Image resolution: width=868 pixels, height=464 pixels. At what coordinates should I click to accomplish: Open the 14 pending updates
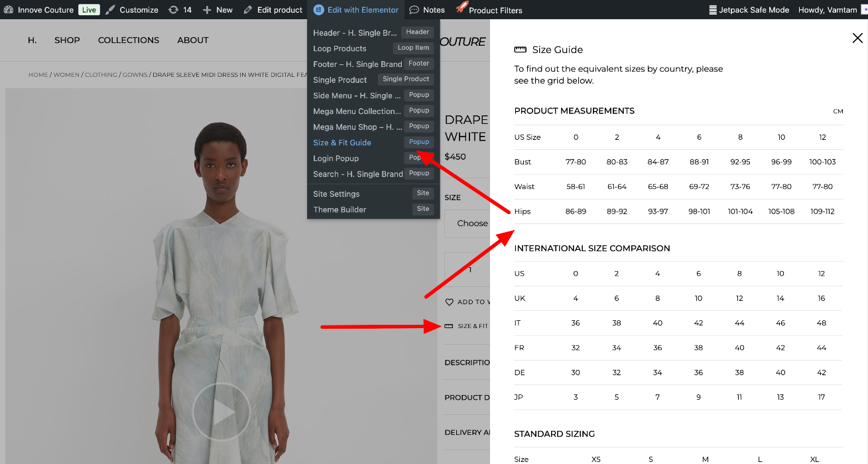pyautogui.click(x=180, y=10)
